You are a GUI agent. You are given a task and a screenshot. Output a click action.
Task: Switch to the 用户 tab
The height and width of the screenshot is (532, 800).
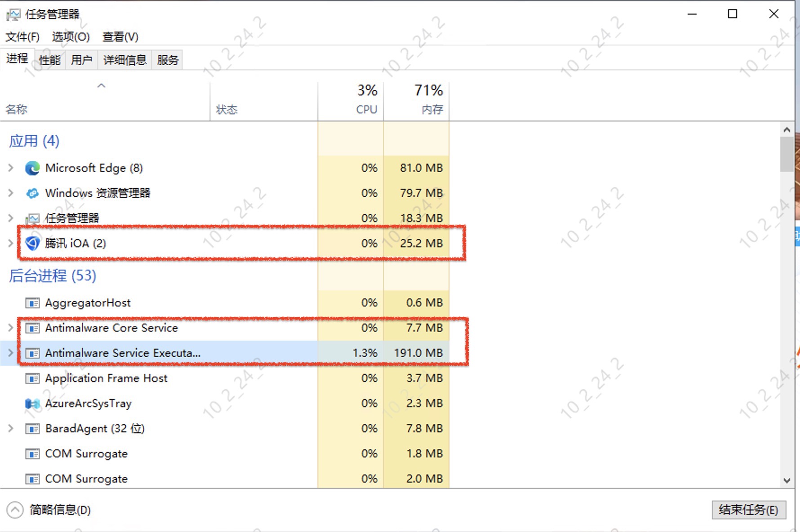(82, 60)
